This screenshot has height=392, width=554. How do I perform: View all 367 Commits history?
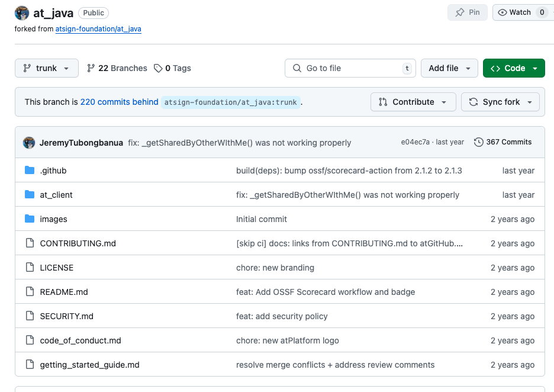click(503, 142)
